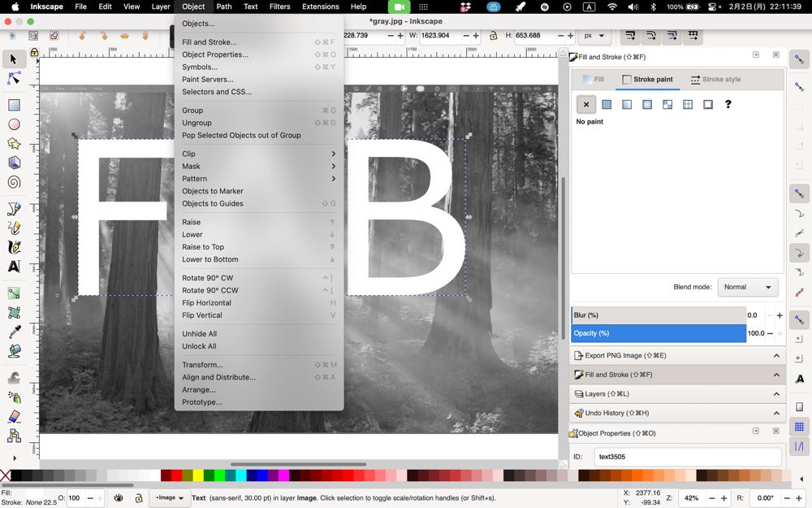Toggle current layer lock in status bar
Image resolution: width=812 pixels, height=508 pixels.
pyautogui.click(x=138, y=497)
